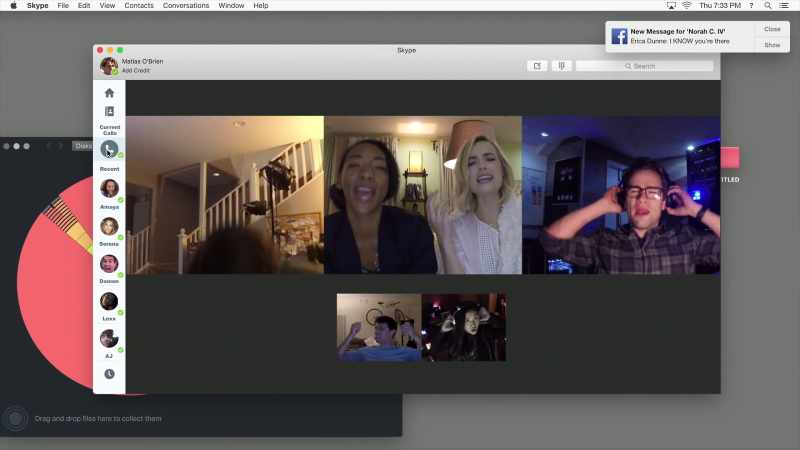
Task: Open the Conversations menu
Action: point(186,6)
